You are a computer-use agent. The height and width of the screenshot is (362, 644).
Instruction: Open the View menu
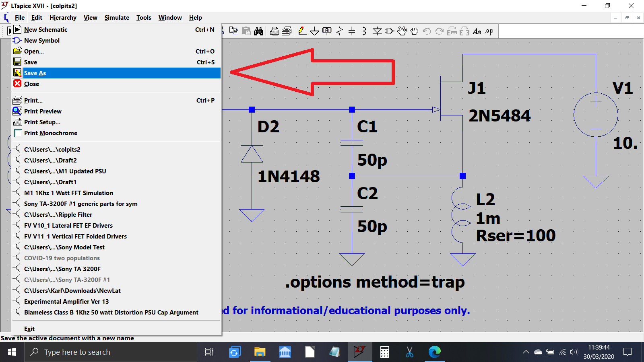pyautogui.click(x=90, y=18)
